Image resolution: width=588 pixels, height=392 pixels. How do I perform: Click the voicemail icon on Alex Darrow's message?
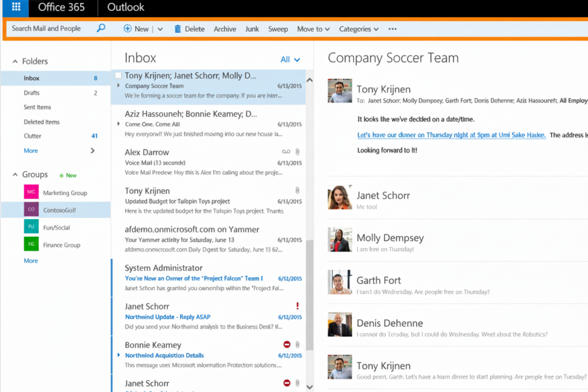[x=286, y=151]
